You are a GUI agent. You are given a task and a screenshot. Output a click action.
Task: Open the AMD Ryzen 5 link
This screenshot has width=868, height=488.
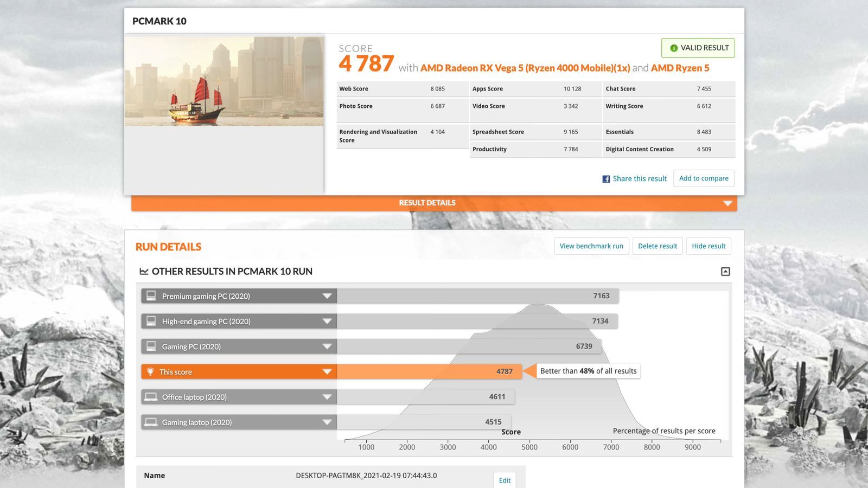(x=680, y=68)
